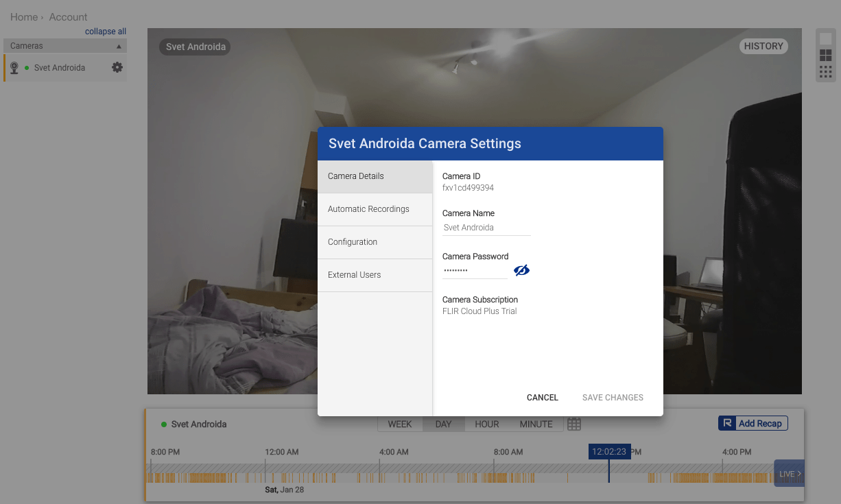This screenshot has width=841, height=504.
Task: Click the HISTORY button on video
Action: (x=763, y=46)
